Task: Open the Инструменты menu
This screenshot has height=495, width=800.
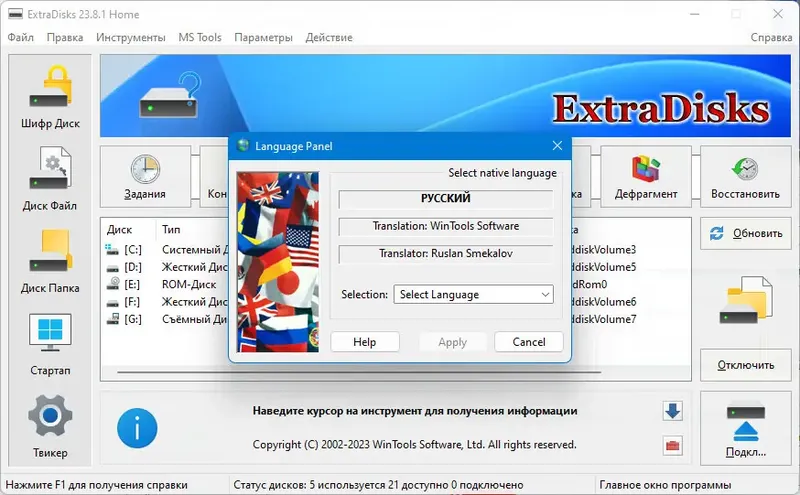Action: point(131,37)
